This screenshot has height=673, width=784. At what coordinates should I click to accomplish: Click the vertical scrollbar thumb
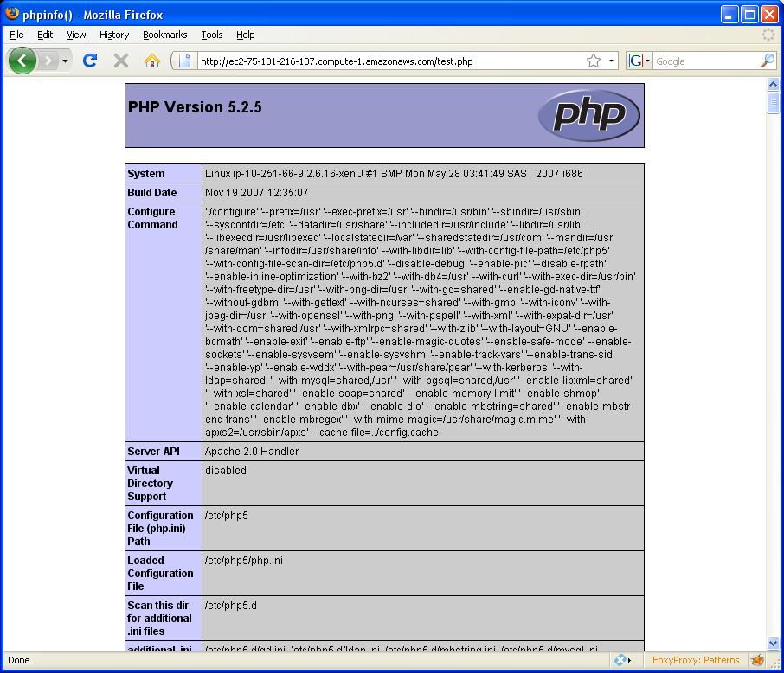773,103
